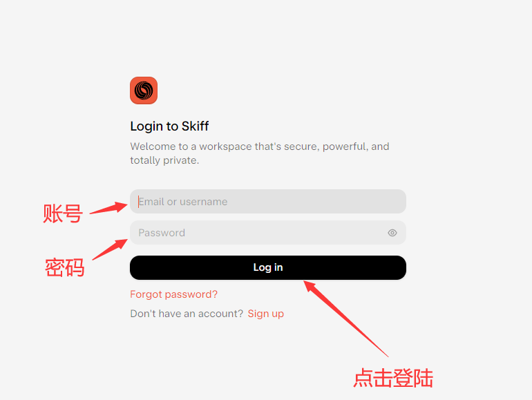The image size is (532, 400).
Task: Focus the Email or username field
Action: pos(267,202)
